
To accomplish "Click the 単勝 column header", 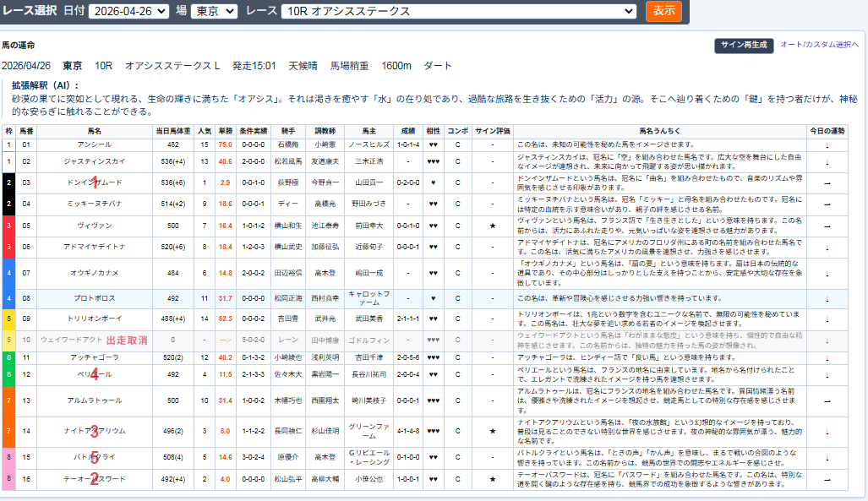I will (x=226, y=131).
